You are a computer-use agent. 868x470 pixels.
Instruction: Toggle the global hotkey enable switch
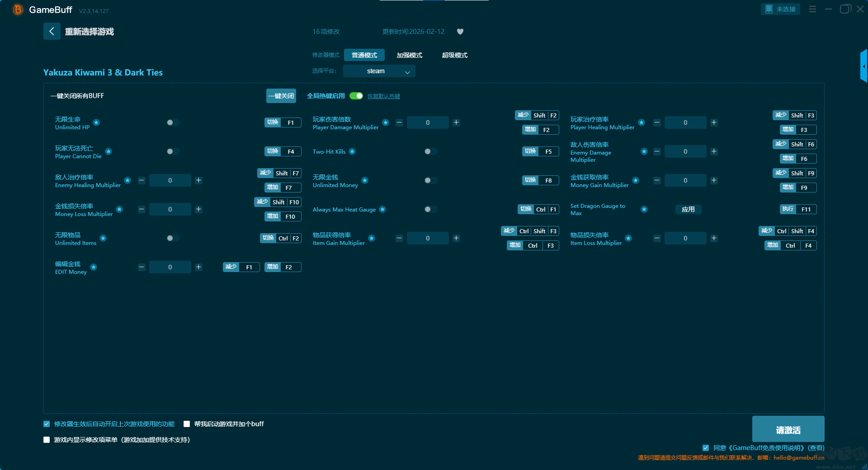point(356,96)
